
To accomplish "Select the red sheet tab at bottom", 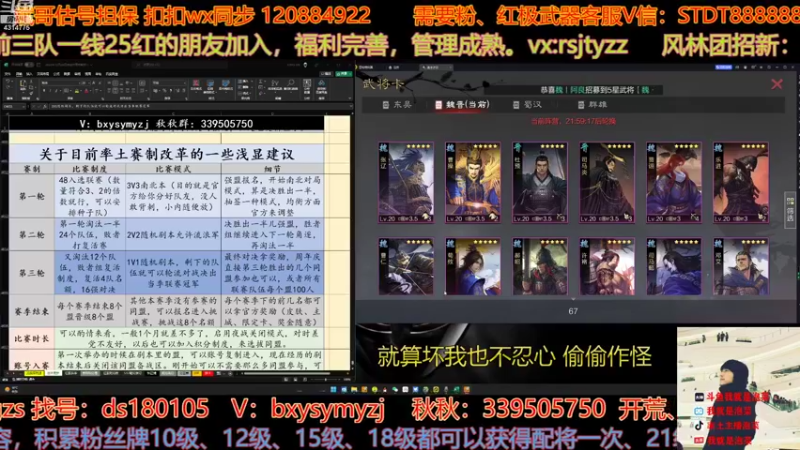I will coord(208,373).
